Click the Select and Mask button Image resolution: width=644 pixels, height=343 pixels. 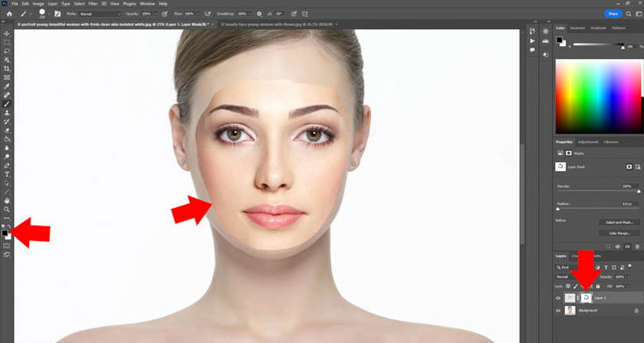tap(617, 222)
